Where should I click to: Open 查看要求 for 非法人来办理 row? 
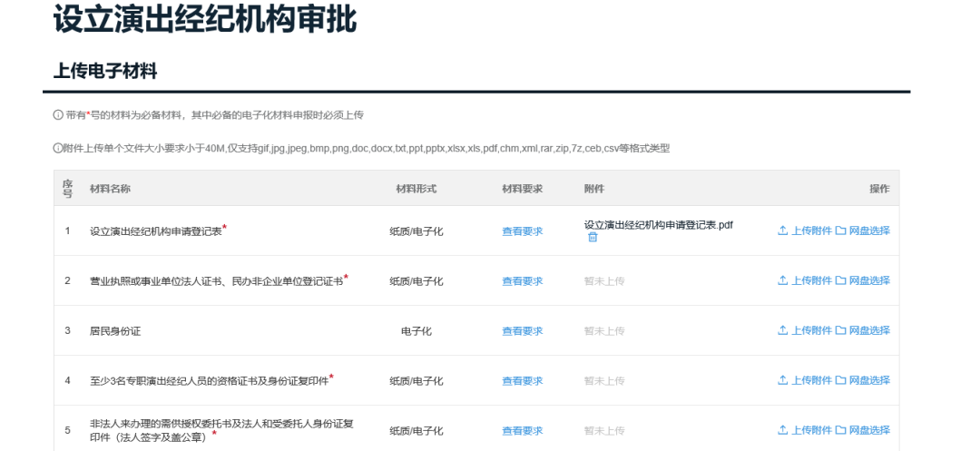point(523,431)
